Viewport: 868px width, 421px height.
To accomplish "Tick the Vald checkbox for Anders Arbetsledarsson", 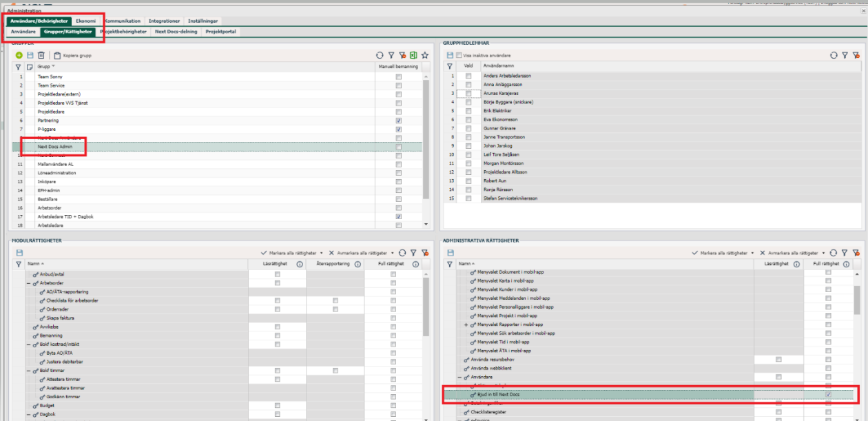I will click(x=468, y=76).
